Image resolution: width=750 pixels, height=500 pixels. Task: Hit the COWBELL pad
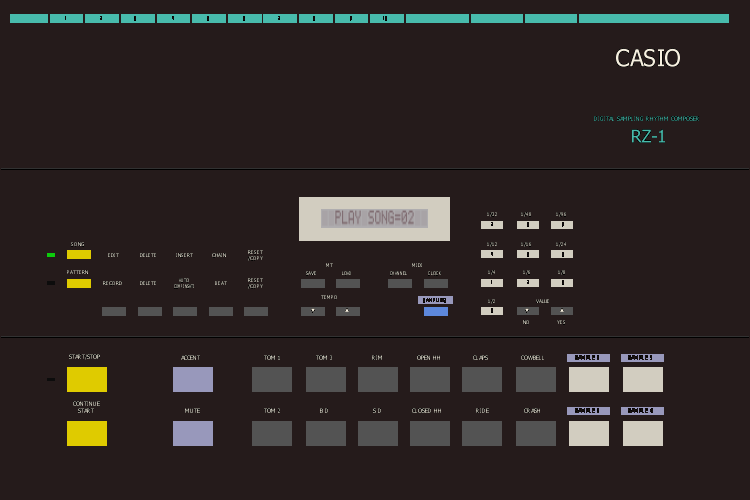pos(535,379)
